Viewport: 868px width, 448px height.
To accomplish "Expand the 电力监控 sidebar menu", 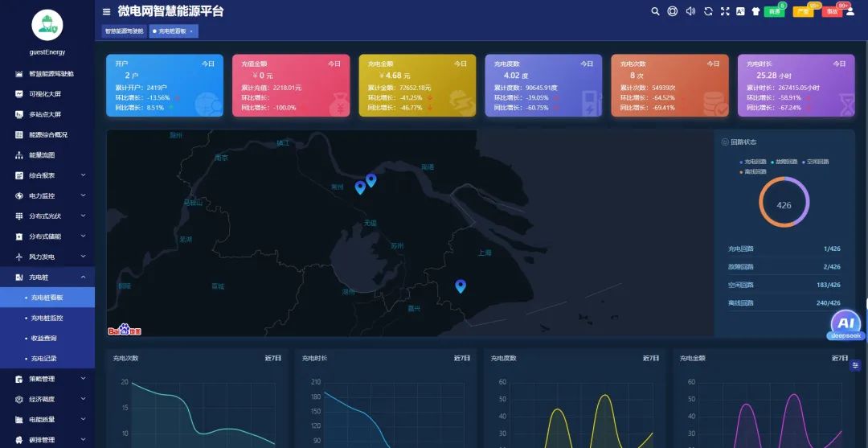I will pyautogui.click(x=47, y=195).
